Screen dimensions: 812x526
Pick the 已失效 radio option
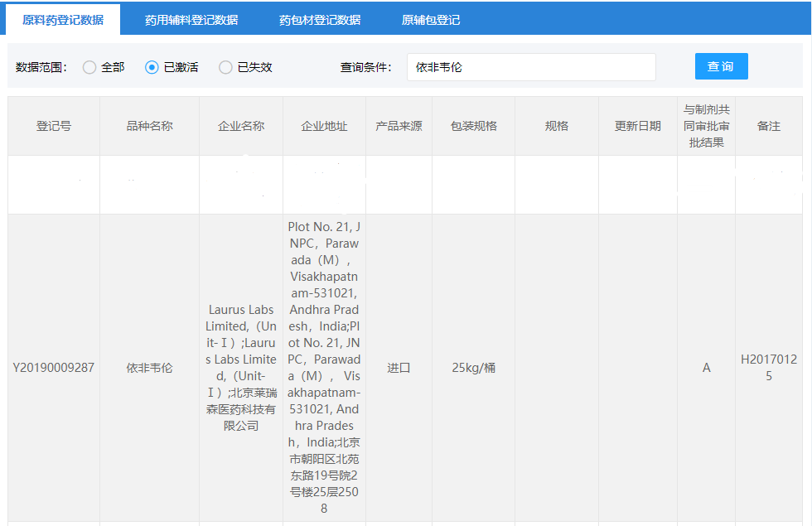click(x=225, y=67)
